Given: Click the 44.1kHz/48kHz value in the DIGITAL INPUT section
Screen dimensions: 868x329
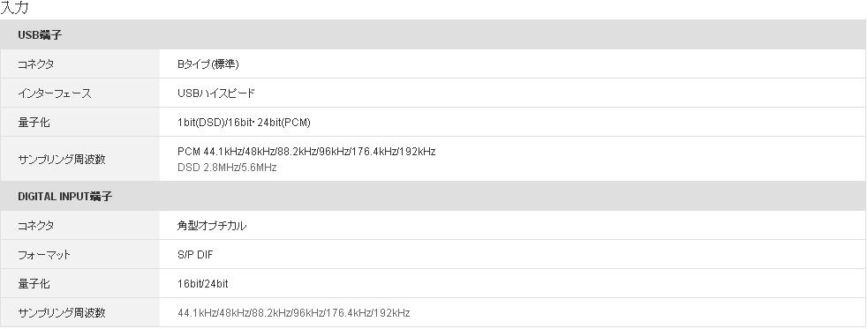Looking at the screenshot, I should [294, 313].
